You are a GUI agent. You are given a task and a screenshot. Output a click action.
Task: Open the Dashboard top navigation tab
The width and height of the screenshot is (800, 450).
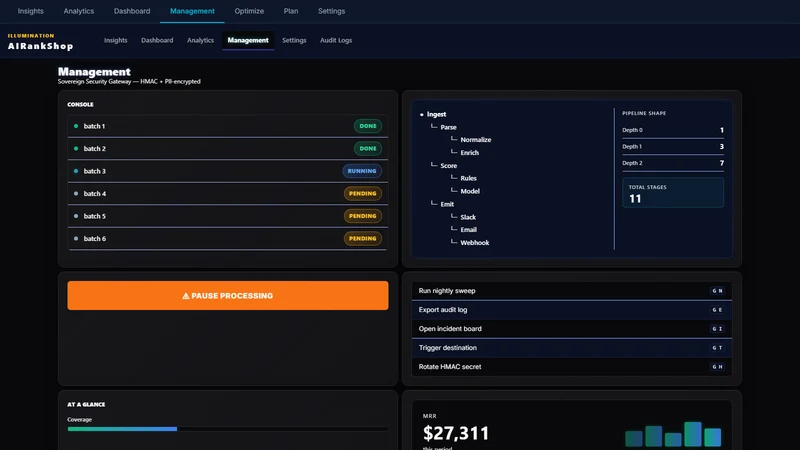(132, 11)
